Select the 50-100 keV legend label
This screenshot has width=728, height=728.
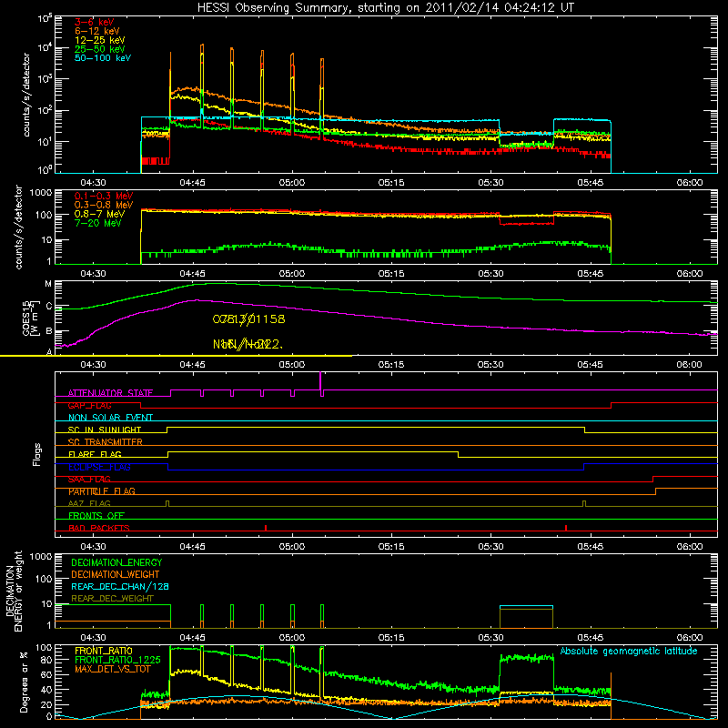coord(103,58)
